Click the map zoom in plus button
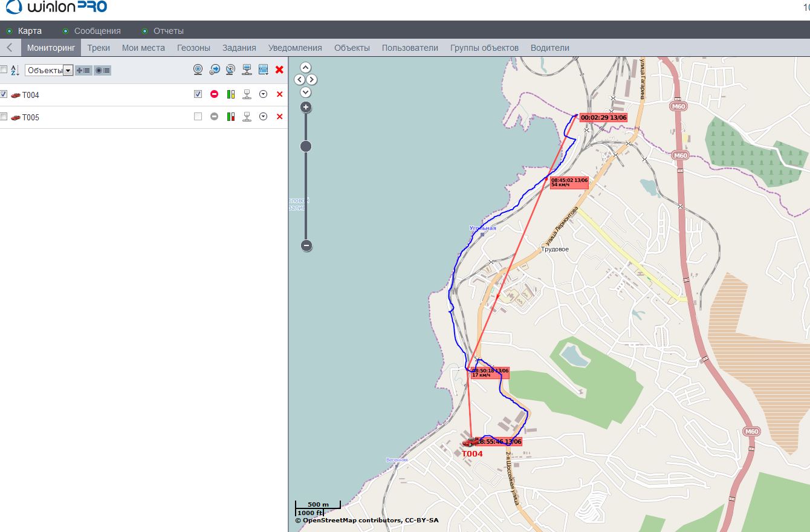810x532 pixels. click(306, 108)
